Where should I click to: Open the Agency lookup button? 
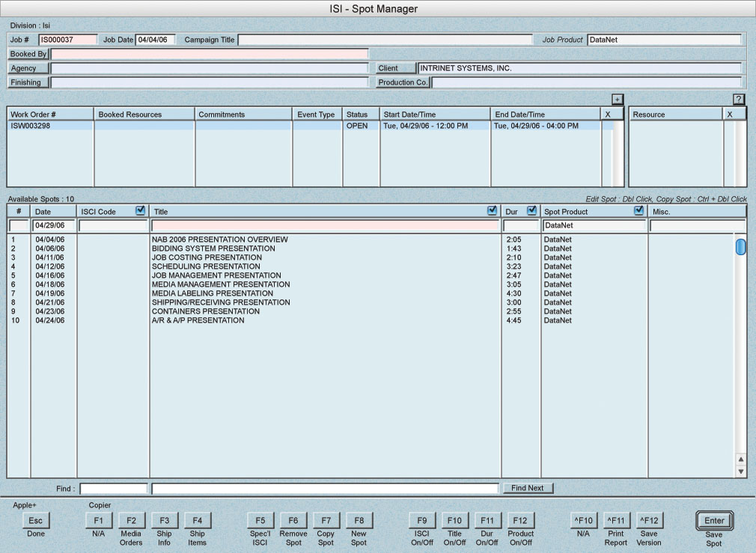(x=28, y=68)
